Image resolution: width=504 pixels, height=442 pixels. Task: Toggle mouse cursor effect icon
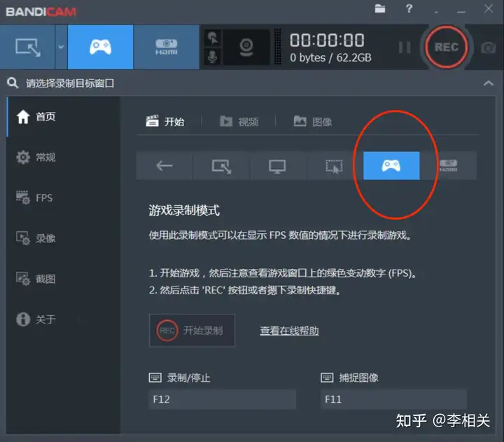[x=212, y=38]
